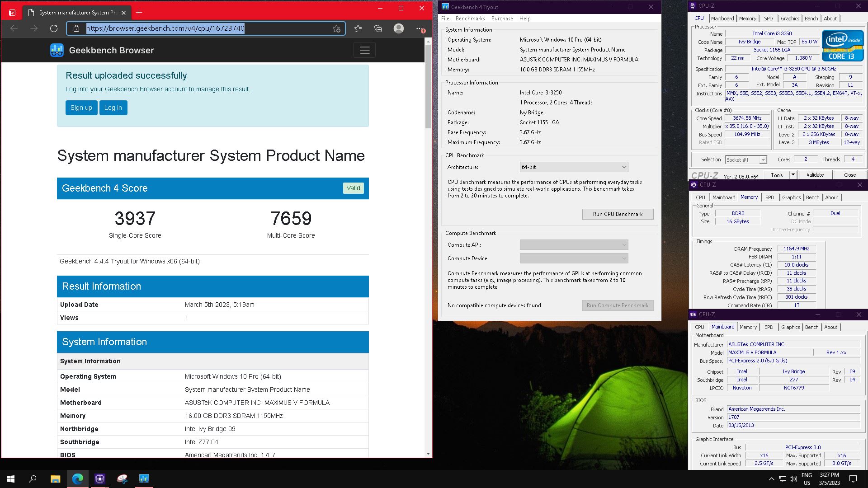Click the Core Speed value 3674.58 MHz
Viewport: 868px width, 488px height.
pyautogui.click(x=747, y=118)
